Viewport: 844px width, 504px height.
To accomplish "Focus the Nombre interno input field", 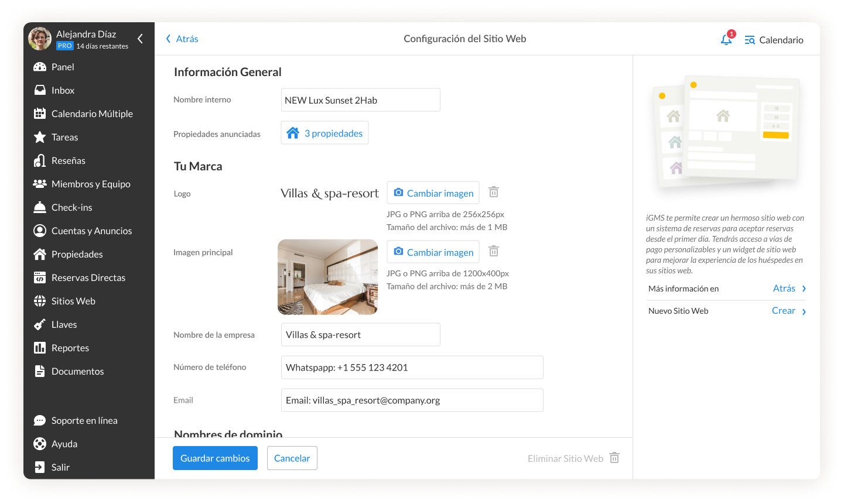I will point(361,100).
